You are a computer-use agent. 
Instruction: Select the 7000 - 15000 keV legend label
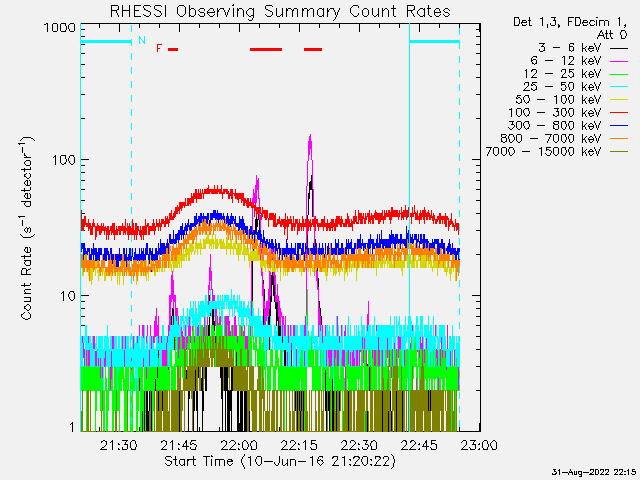(x=543, y=152)
